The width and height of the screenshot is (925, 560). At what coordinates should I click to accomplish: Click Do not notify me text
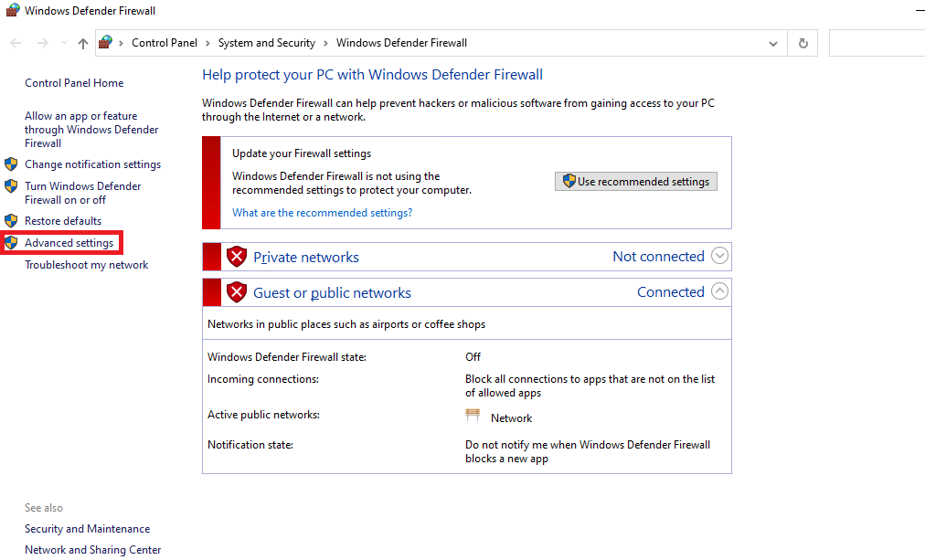588,451
